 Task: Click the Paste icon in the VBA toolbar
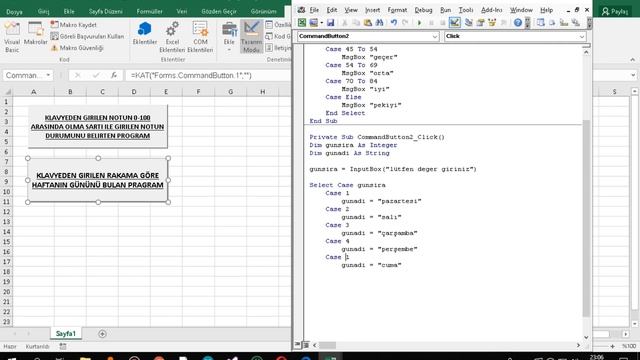[367, 23]
